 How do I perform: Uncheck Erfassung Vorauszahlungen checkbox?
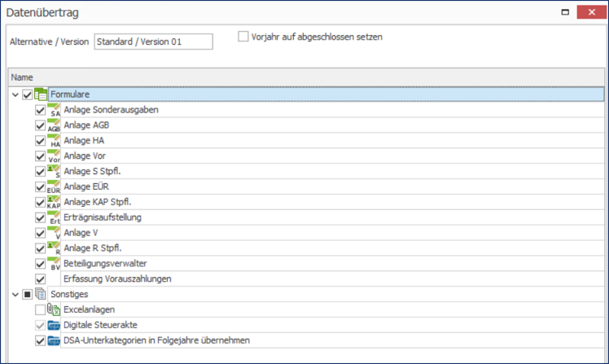(40, 279)
